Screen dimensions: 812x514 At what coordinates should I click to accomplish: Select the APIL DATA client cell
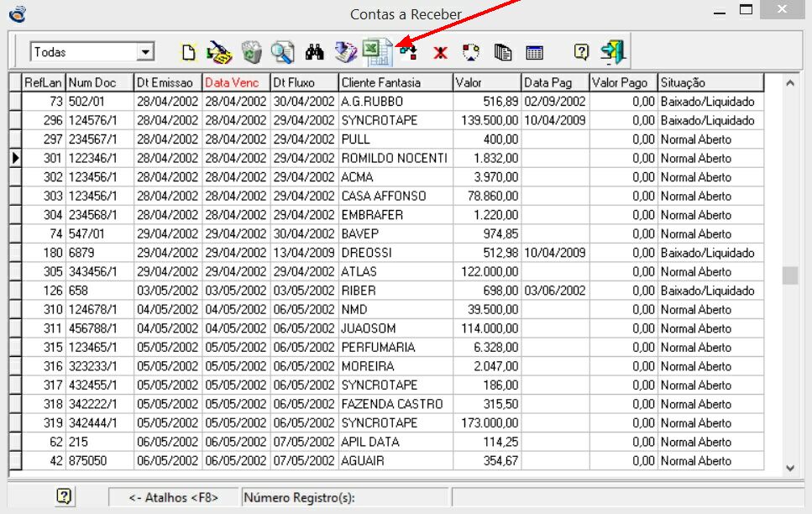pyautogui.click(x=396, y=442)
